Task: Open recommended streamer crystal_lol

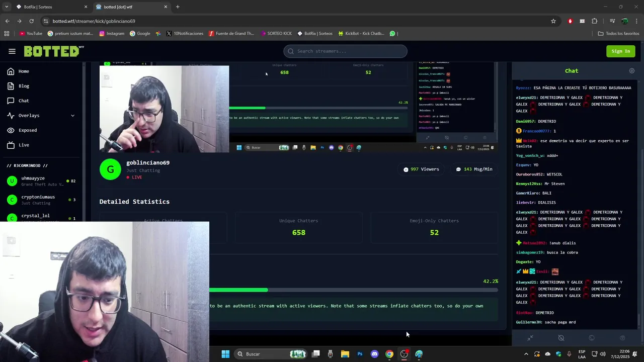Action: click(41, 217)
